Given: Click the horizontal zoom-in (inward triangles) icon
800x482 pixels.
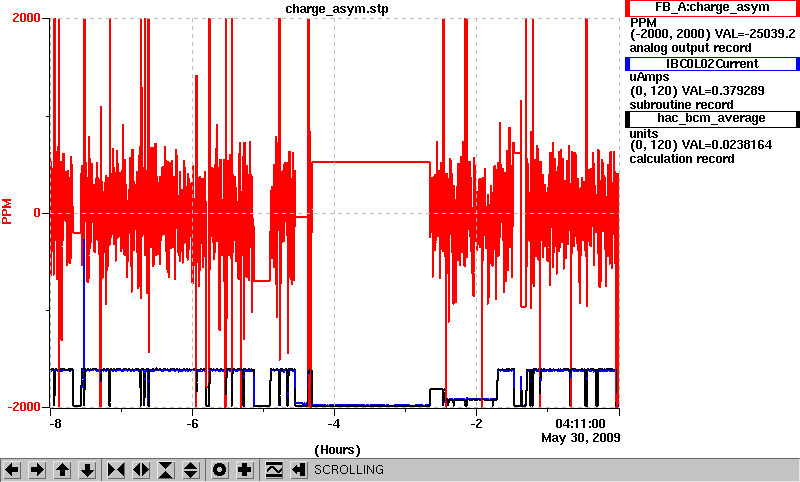Looking at the screenshot, I should click(x=116, y=469).
